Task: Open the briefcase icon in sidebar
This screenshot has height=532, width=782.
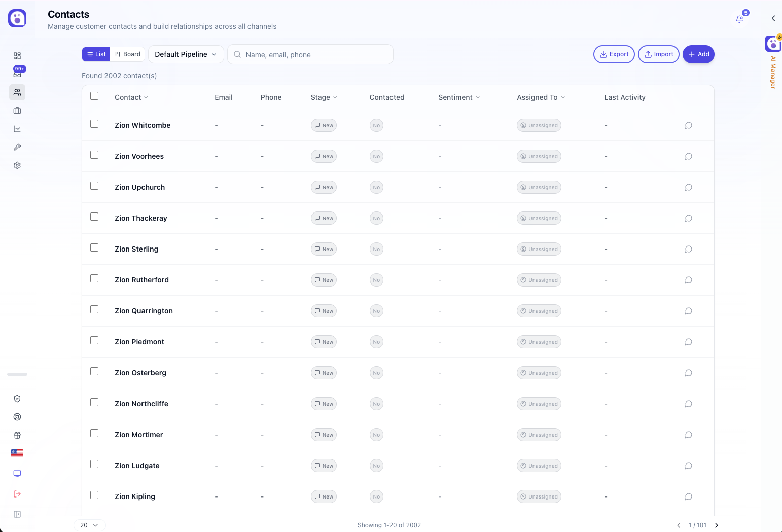Action: click(17, 111)
